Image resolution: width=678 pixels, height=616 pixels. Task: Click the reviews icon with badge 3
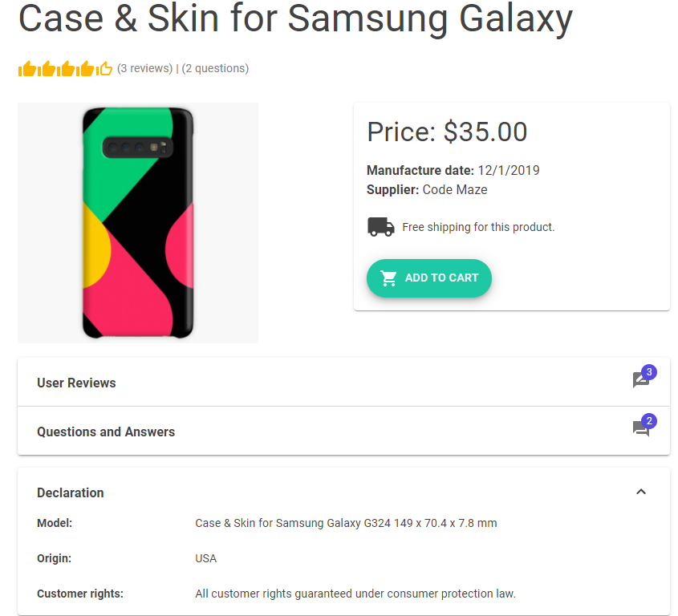point(640,380)
